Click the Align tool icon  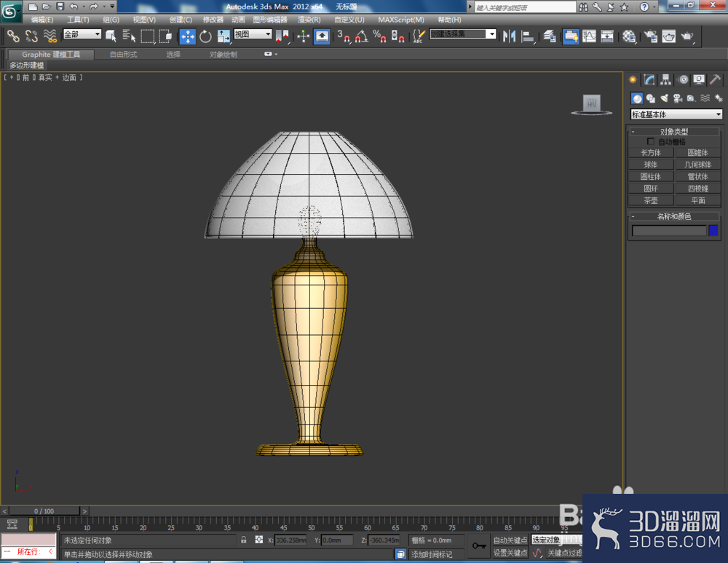point(527,36)
